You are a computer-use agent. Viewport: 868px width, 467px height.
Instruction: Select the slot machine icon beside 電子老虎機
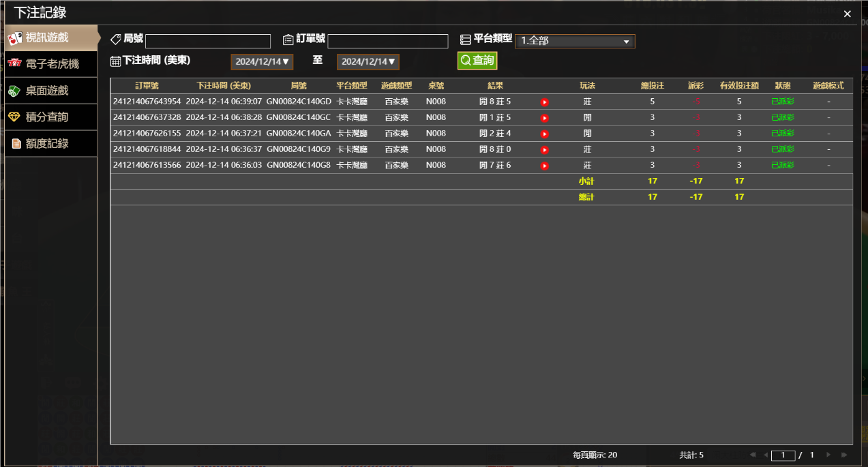pos(15,64)
